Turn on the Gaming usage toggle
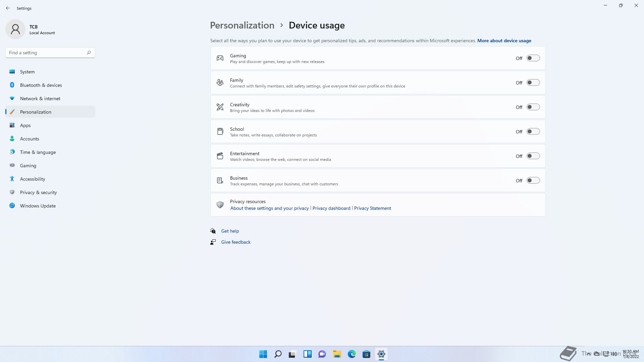This screenshot has width=644, height=362. (533, 58)
